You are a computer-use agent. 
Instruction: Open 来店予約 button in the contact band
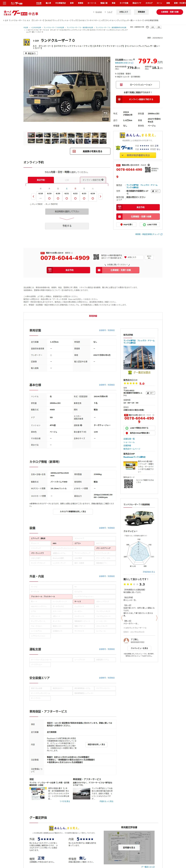[69, 270]
